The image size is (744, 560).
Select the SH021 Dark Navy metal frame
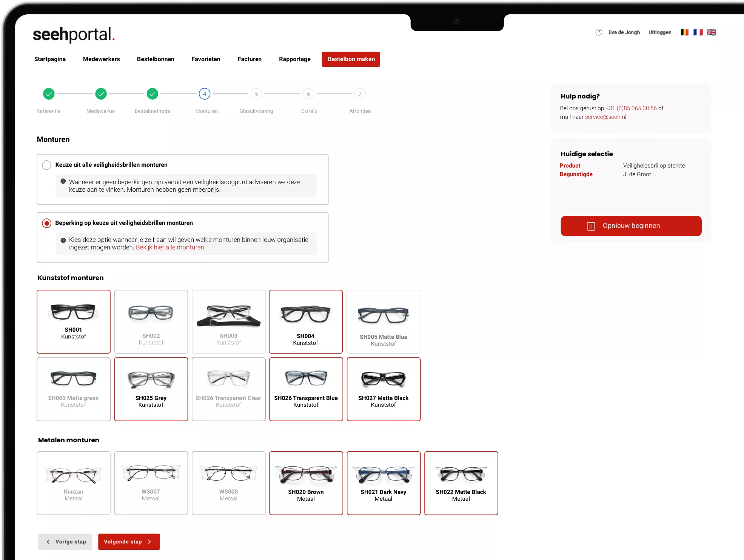tap(384, 483)
